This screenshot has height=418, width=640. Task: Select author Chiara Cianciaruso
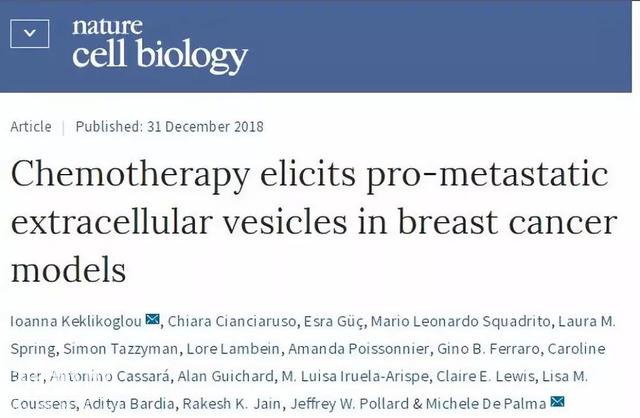pyautogui.click(x=232, y=321)
